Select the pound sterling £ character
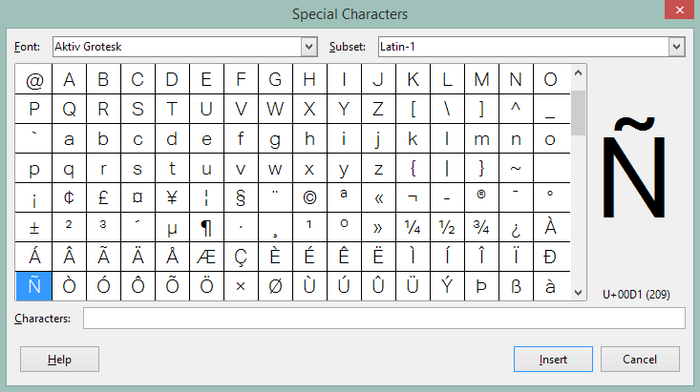The height and width of the screenshot is (392, 700). point(103,198)
